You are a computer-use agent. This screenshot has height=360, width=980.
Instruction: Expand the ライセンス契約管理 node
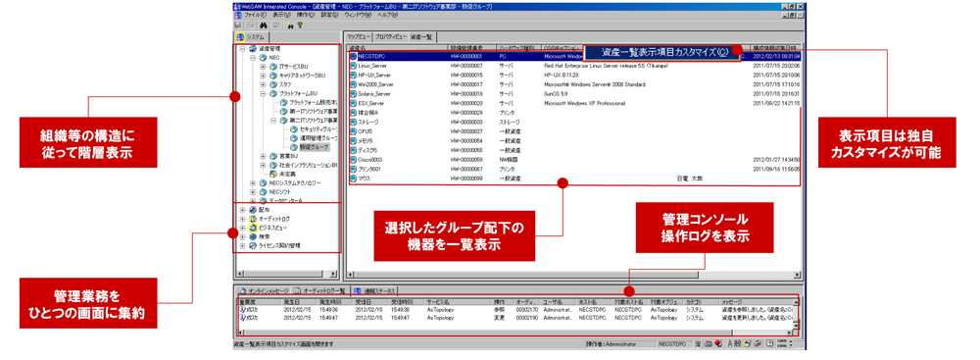click(242, 246)
